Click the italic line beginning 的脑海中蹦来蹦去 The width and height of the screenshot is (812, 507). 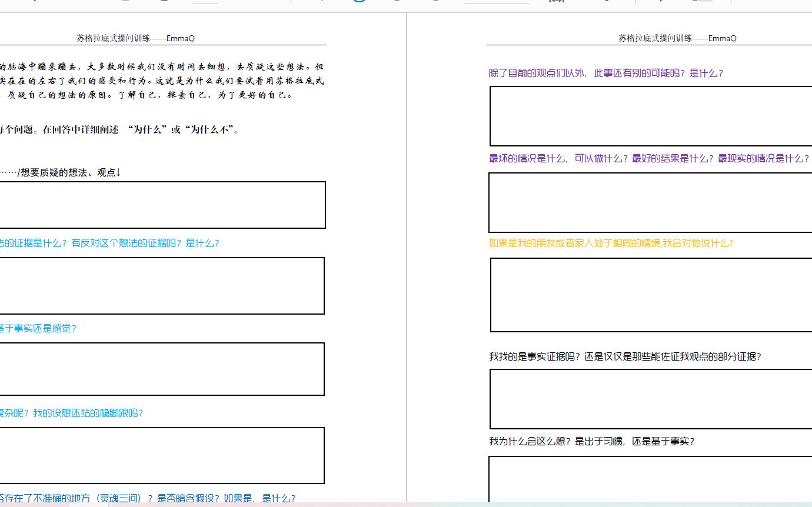162,66
